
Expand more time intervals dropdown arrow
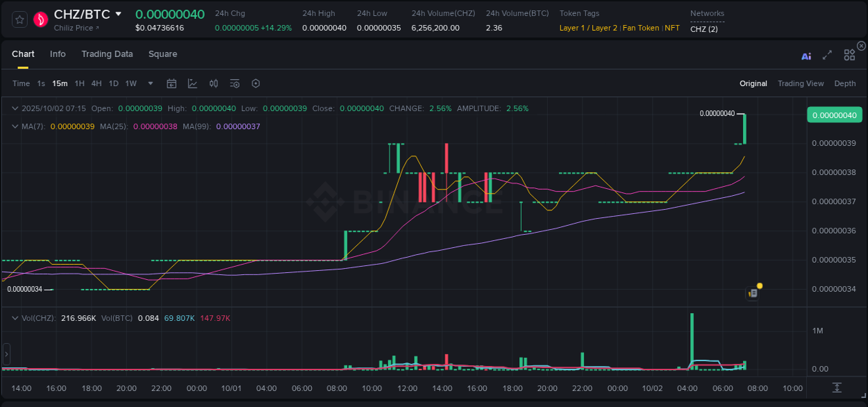(151, 83)
